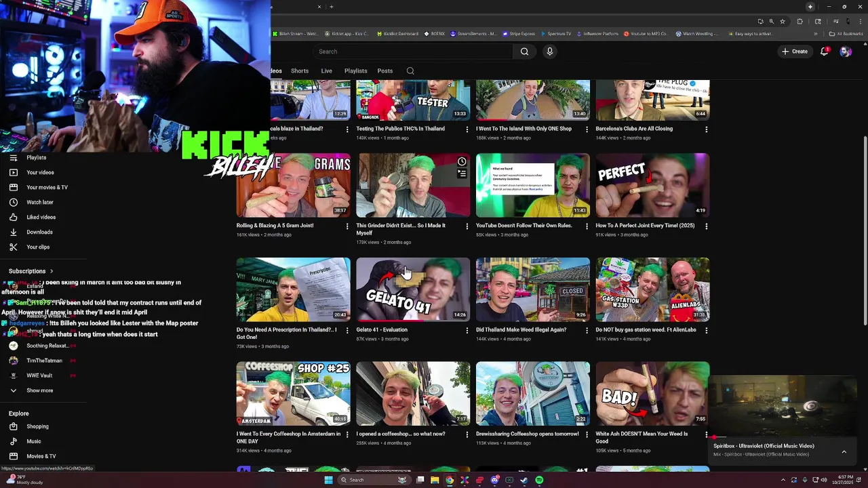Click Watch later clock on Grinder thumbnail

point(462,161)
